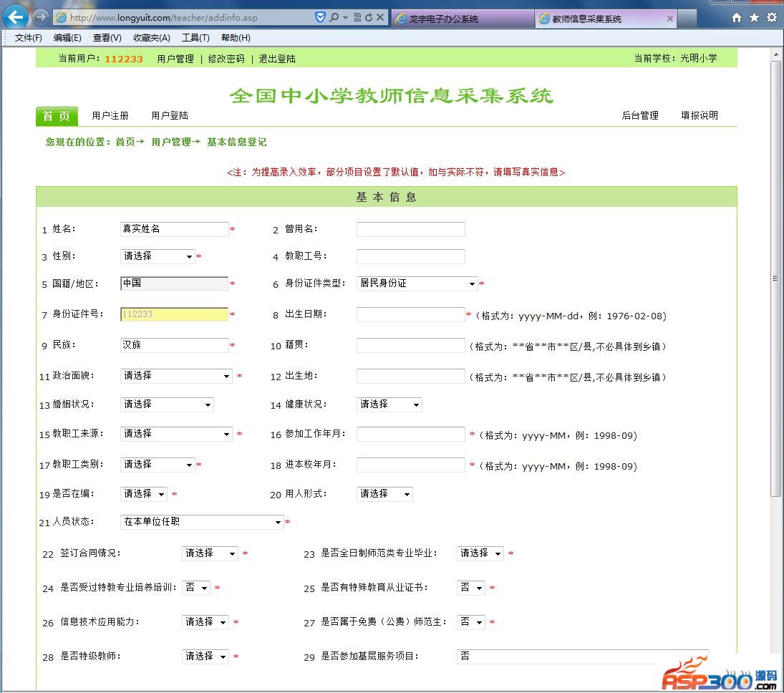Click the browser Back arrow button
This screenshot has width=784, height=693.
16,17
